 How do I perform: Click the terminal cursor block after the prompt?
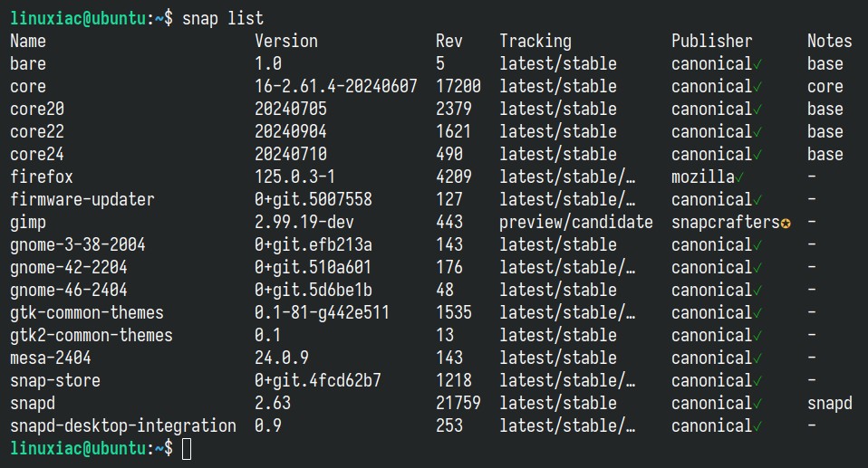click(187, 449)
